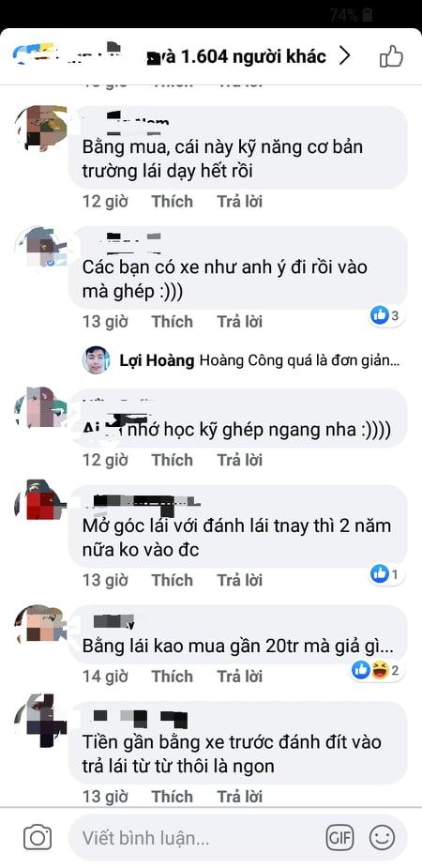Open avatar of 'Bằng mua' commenter
This screenshot has height=868, width=422.
pos(41,128)
